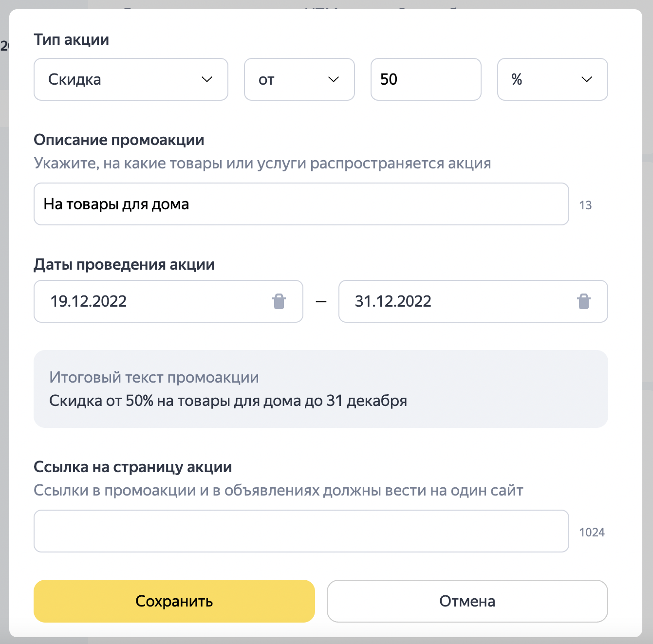This screenshot has height=644, width=653.
Task: Click the hint 'Ссылки в промоакции и в объявлениях должны вести на один сайт'
Action: coord(279,490)
